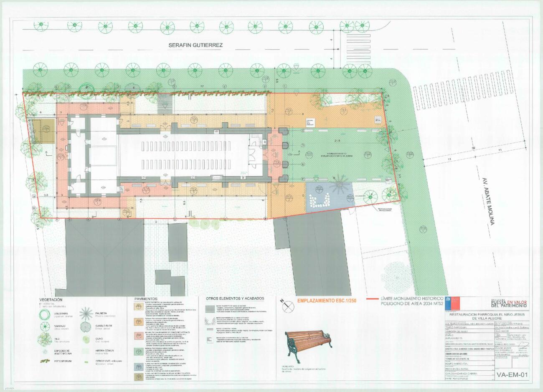Click the yellow pavement swatch in Pavimentos
This screenshot has width=543, height=392.
pos(139,307)
